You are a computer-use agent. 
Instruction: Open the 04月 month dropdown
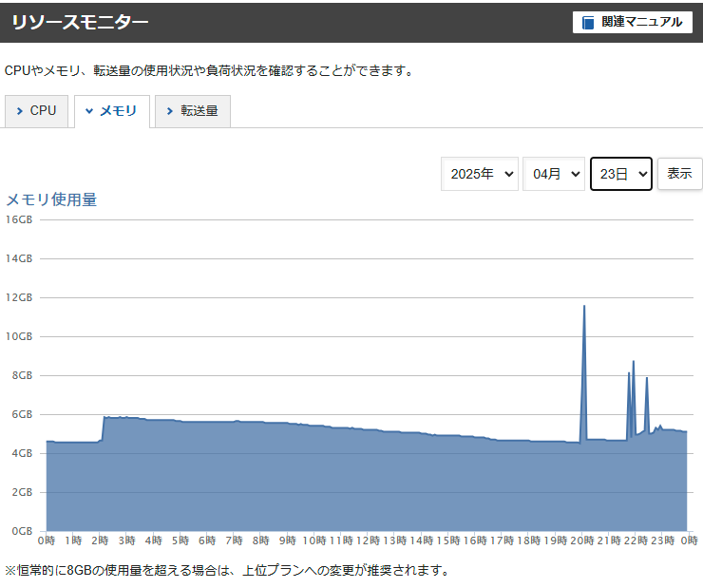(x=554, y=174)
